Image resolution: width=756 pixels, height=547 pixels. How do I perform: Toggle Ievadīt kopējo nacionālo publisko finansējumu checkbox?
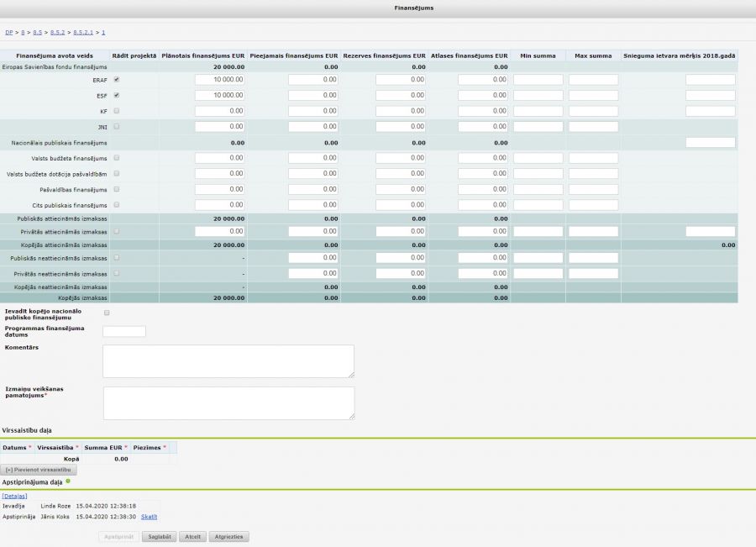[x=107, y=313]
